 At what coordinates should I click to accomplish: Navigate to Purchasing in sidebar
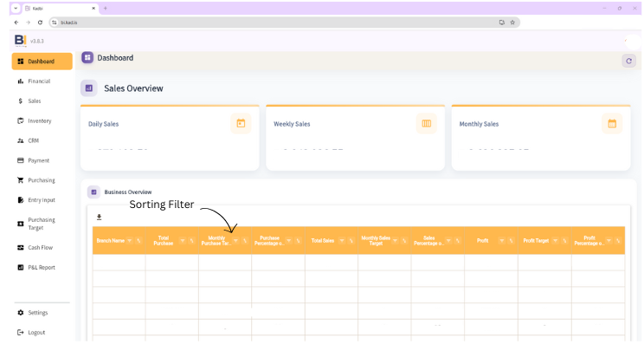[41, 180]
